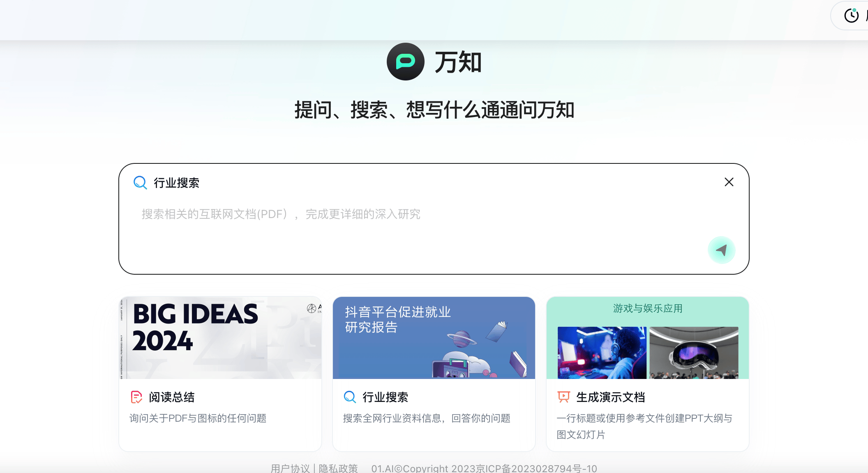This screenshot has width=868, height=473.
Task: Click the 万知 brand name text
Action: click(x=458, y=62)
